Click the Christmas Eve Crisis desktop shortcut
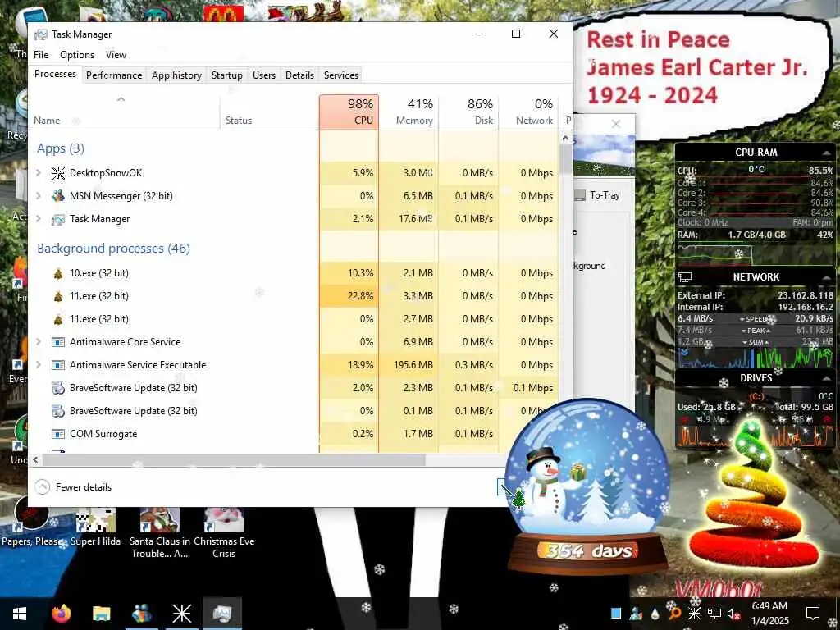840x630 pixels. click(x=224, y=533)
